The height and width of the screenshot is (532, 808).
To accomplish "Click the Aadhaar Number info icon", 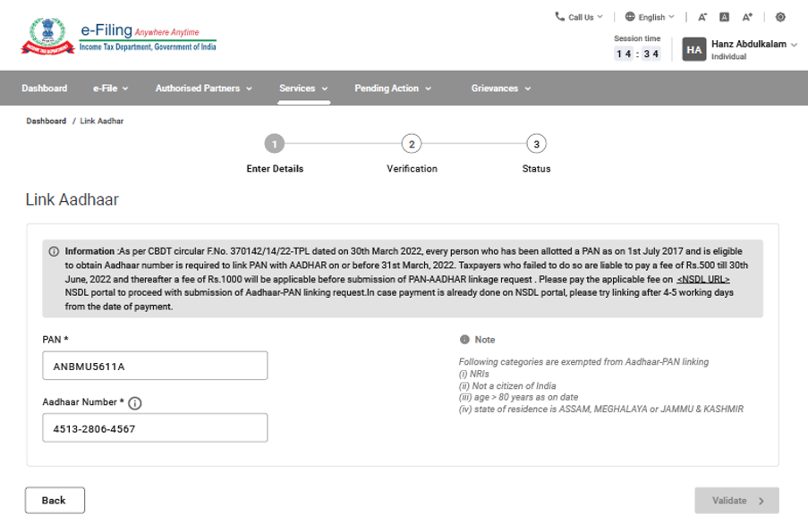I will tap(135, 403).
